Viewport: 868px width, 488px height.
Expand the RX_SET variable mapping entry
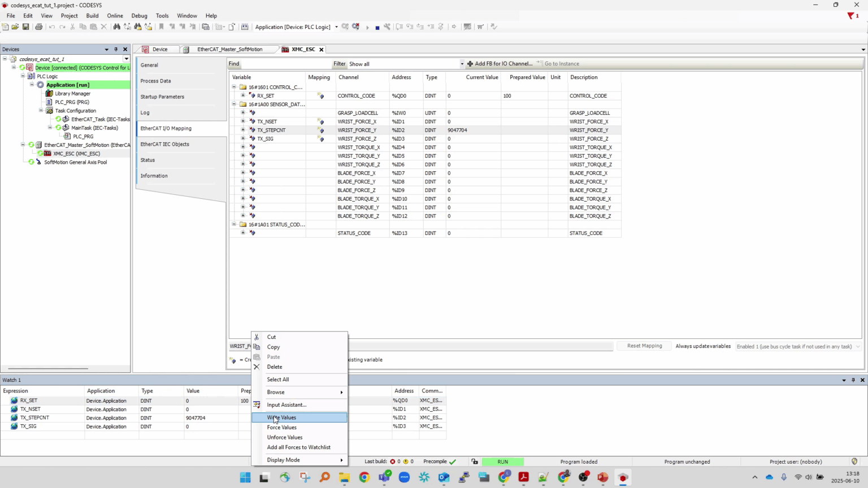point(243,95)
